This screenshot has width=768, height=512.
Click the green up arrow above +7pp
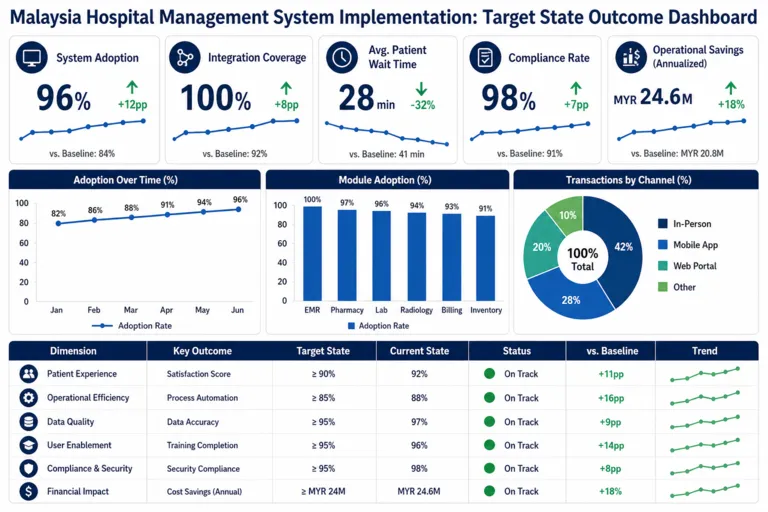pyautogui.click(x=576, y=88)
